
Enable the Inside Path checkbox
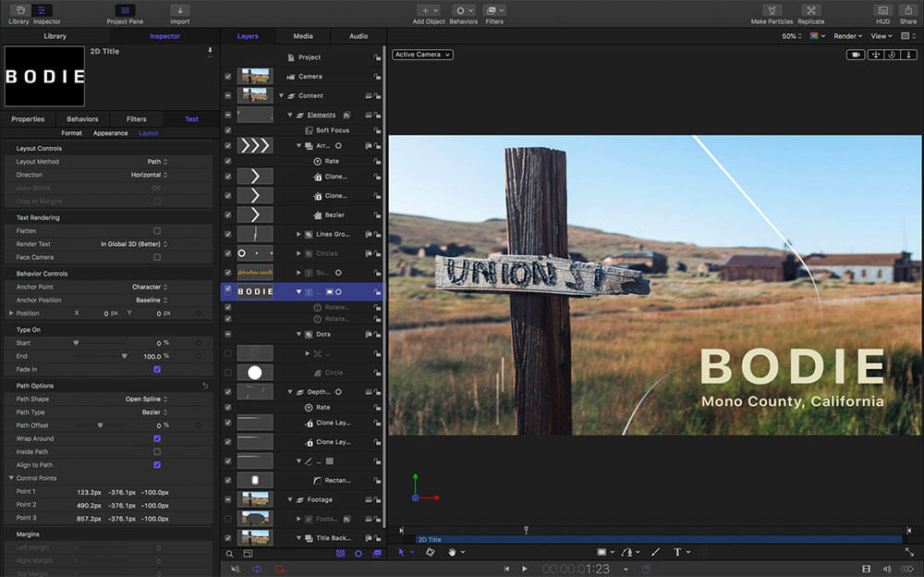157,452
